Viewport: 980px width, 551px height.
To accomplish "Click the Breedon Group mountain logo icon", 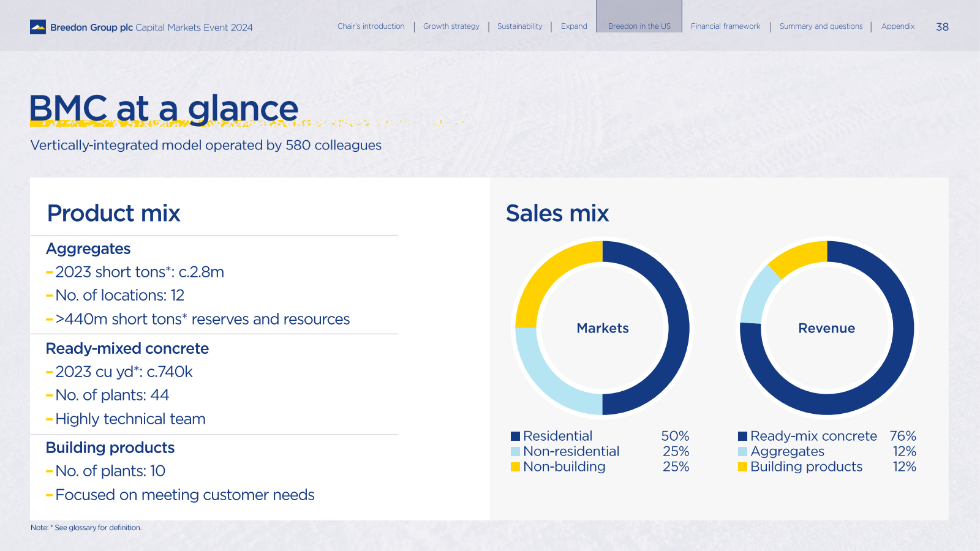I will [38, 27].
